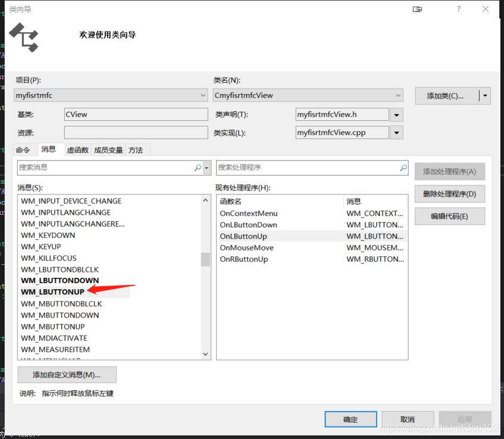Select WM_MDIACTIVATE message

pyautogui.click(x=54, y=338)
